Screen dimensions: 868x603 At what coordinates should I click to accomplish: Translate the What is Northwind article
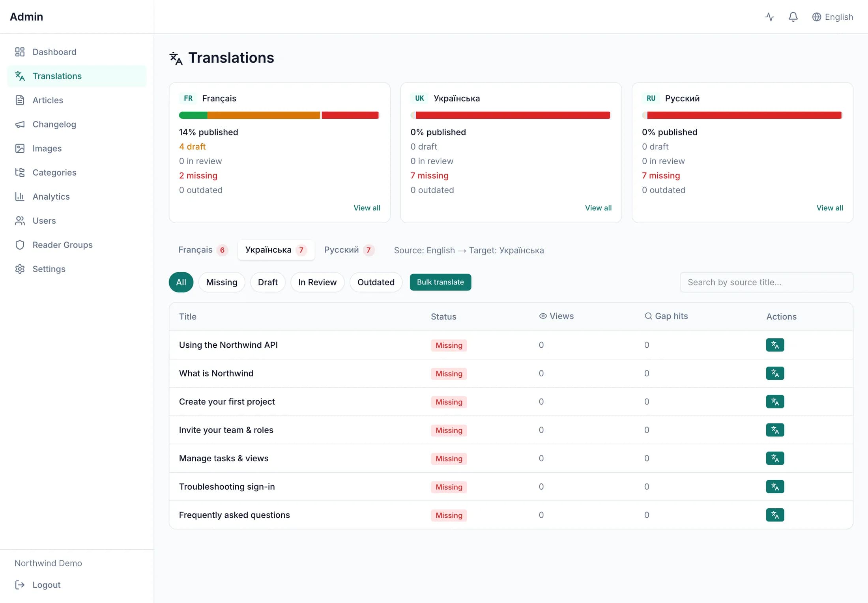[x=775, y=373]
